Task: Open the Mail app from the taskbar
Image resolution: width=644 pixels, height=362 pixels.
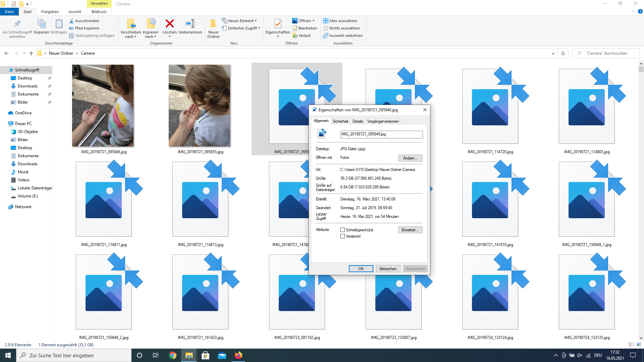Action: (222, 355)
